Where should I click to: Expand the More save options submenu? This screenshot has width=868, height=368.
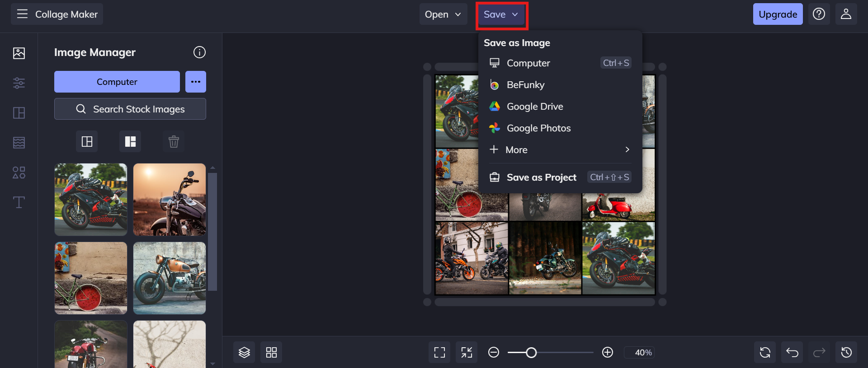click(x=560, y=149)
